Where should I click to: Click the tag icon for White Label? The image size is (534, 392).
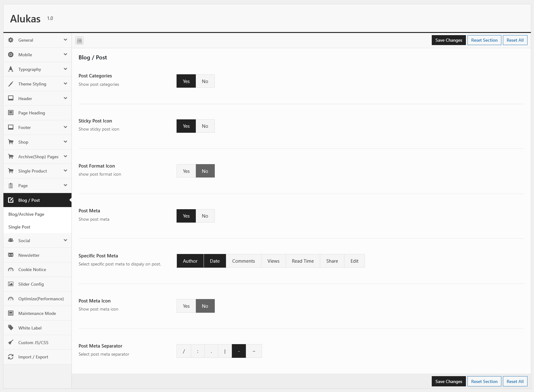pos(11,328)
